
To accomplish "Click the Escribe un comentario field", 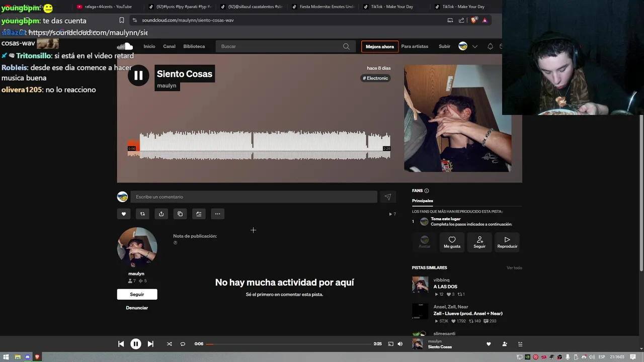I will (x=254, y=197).
